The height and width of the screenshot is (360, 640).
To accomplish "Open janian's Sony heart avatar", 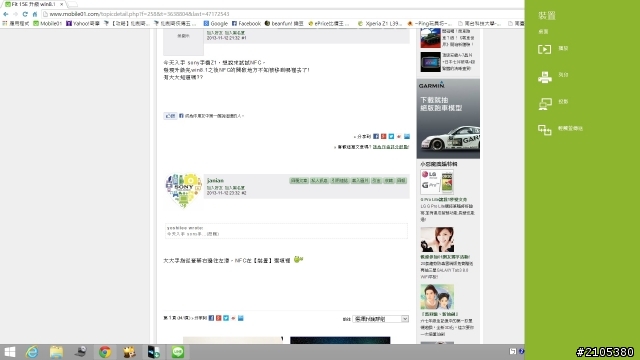I will click(184, 191).
